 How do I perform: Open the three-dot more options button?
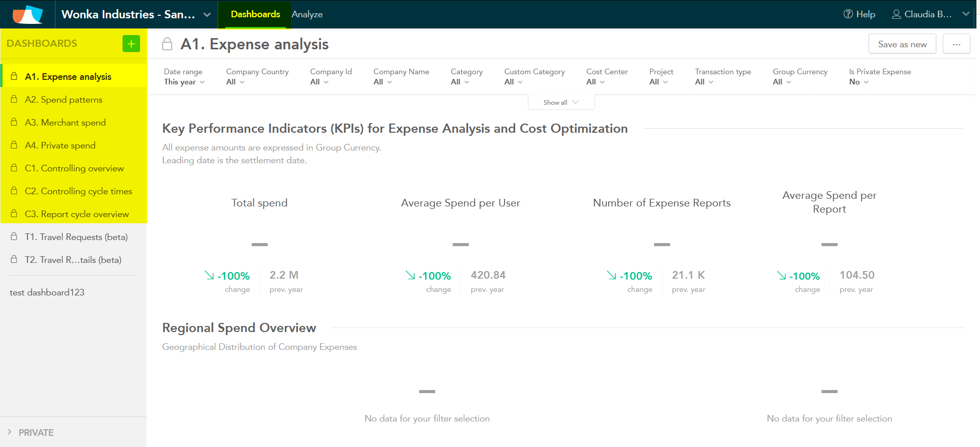click(956, 44)
